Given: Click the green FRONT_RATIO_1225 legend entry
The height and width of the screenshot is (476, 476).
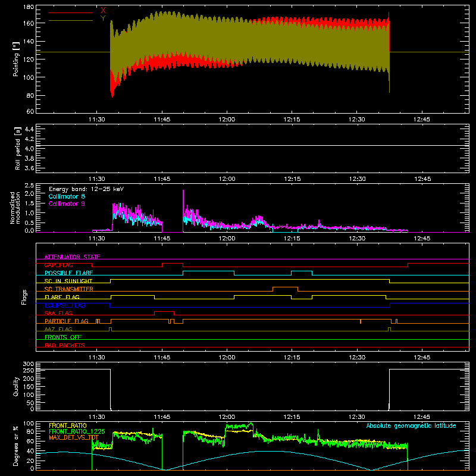Looking at the screenshot, I should click(77, 431).
